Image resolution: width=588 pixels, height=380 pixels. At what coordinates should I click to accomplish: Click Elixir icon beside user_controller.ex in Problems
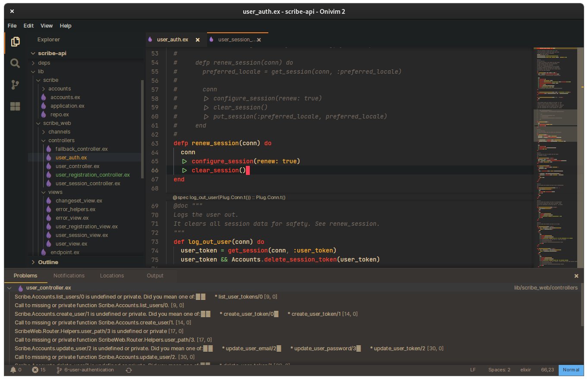coord(20,288)
